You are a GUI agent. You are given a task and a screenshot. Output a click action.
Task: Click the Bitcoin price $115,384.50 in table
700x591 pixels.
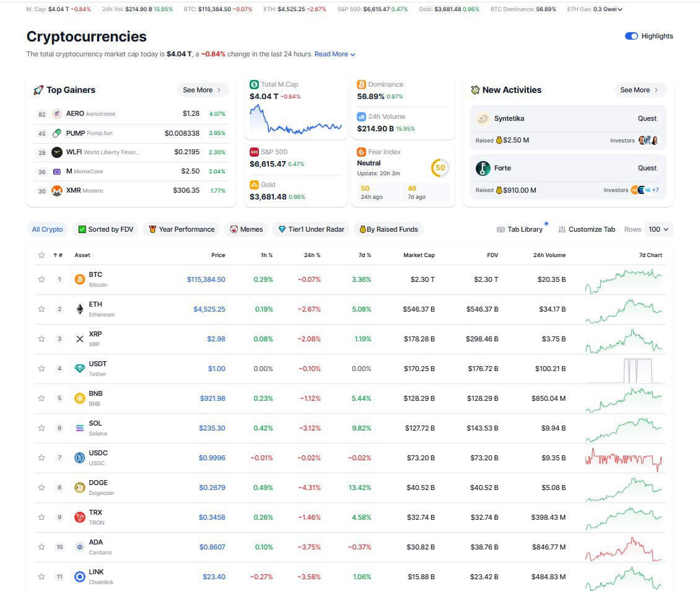[x=206, y=279]
